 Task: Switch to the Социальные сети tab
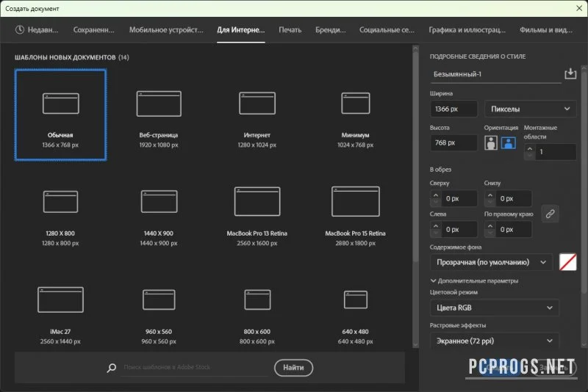pyautogui.click(x=387, y=29)
